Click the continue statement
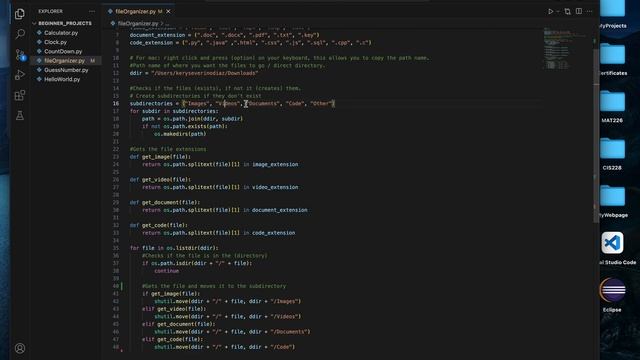 (167, 271)
